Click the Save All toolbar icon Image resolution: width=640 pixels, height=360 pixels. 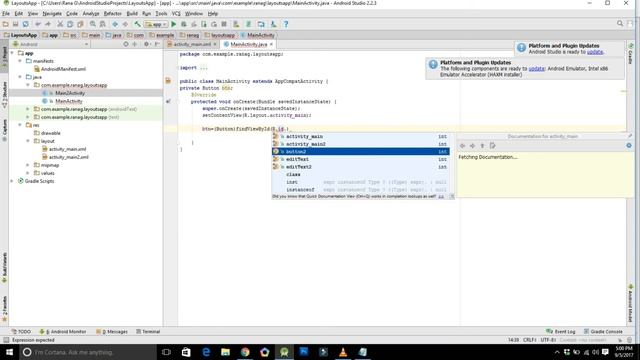pos(16,24)
